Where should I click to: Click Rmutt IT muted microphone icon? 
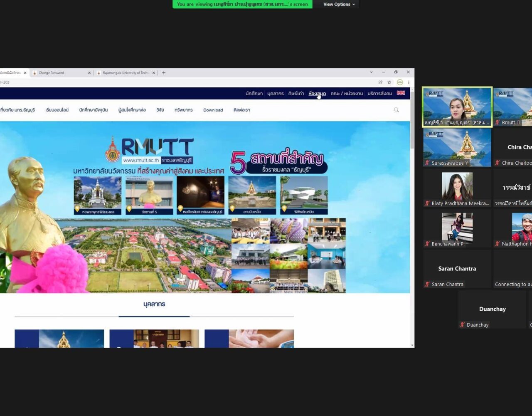[498, 123]
